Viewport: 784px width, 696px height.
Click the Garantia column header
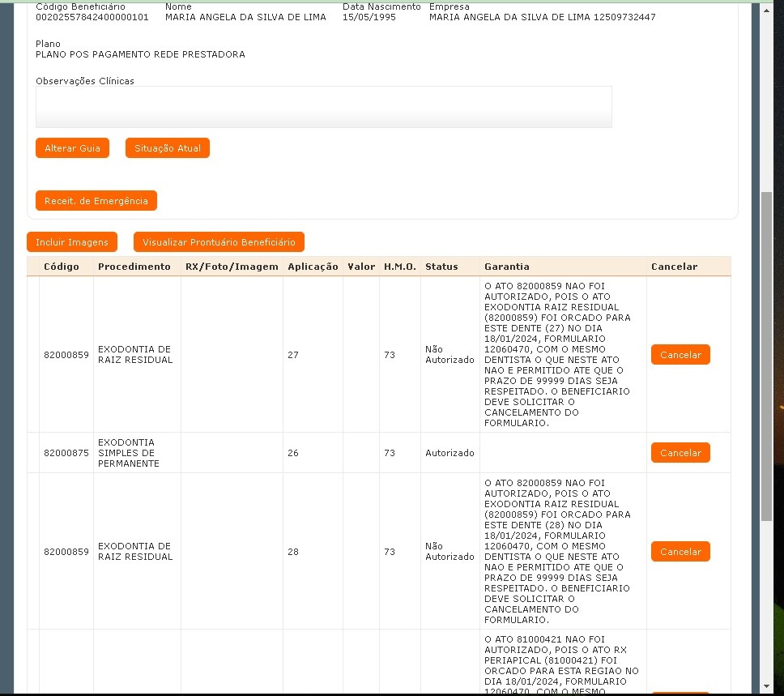[507, 267]
